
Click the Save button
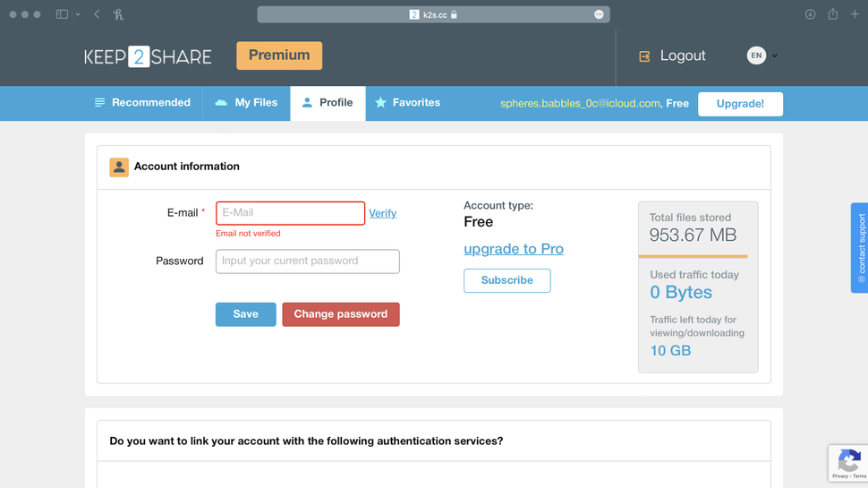[x=245, y=314]
